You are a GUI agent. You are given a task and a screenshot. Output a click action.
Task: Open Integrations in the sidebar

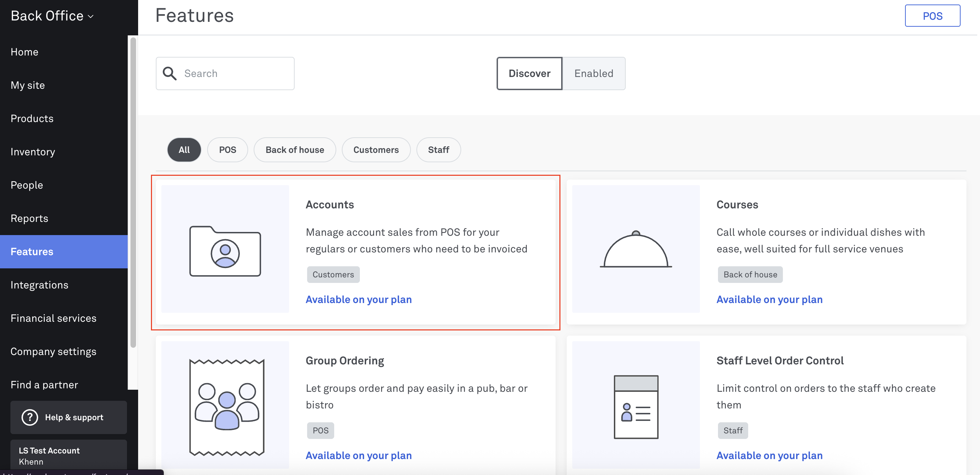pyautogui.click(x=64, y=285)
